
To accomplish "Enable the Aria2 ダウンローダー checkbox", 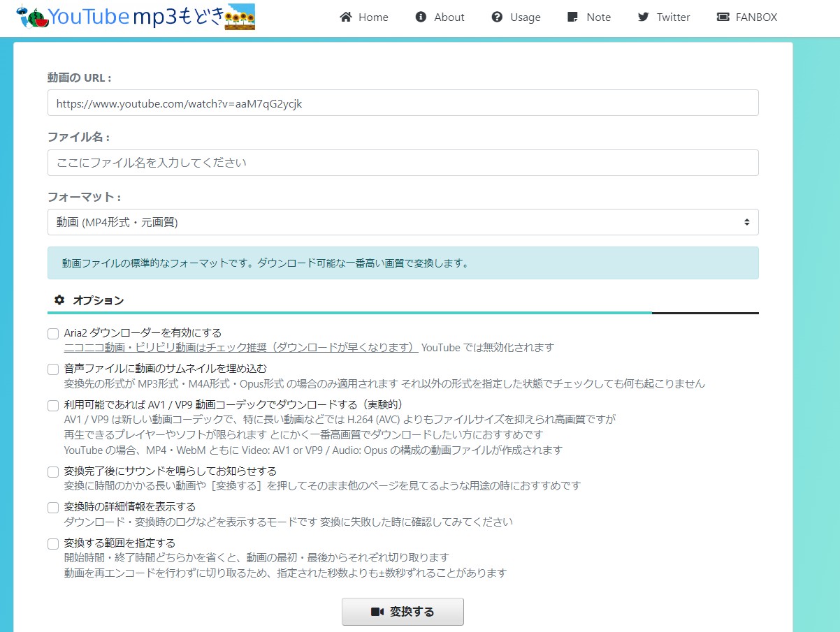I will (53, 333).
